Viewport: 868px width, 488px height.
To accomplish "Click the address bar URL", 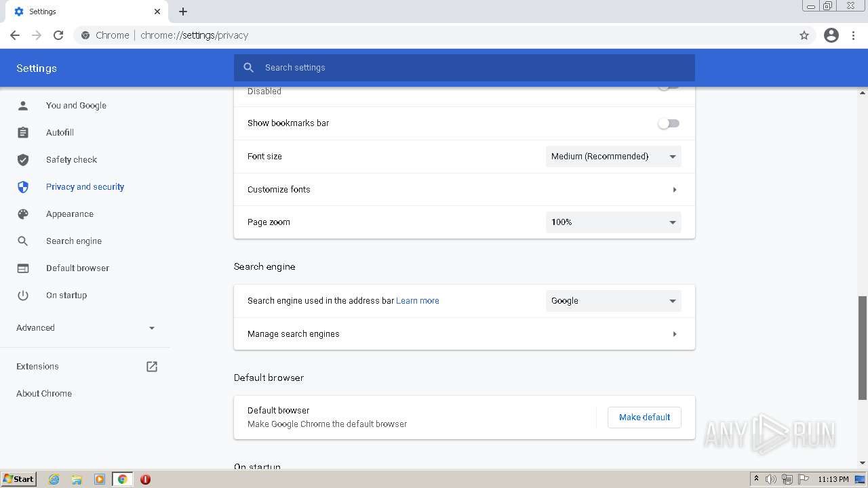I will coord(194,35).
